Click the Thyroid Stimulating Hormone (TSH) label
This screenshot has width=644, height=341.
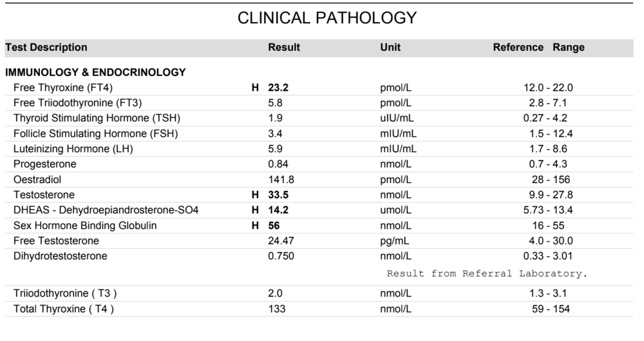[x=97, y=118]
